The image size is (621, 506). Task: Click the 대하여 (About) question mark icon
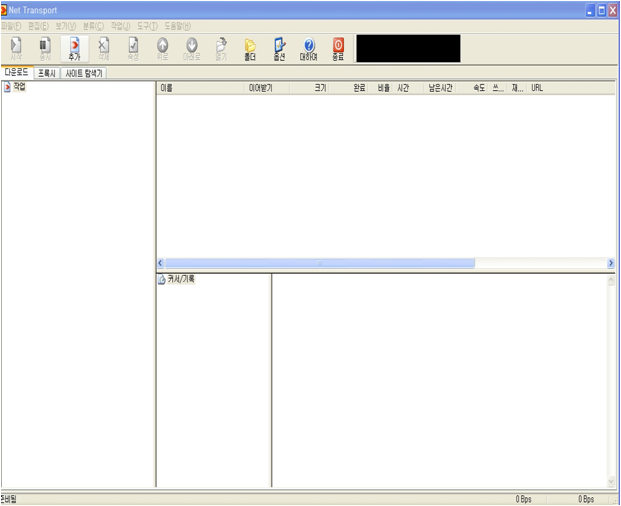coord(309,49)
